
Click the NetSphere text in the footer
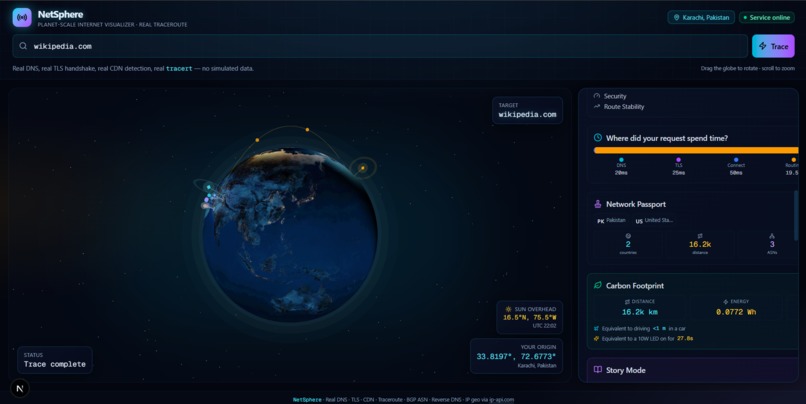[307, 400]
